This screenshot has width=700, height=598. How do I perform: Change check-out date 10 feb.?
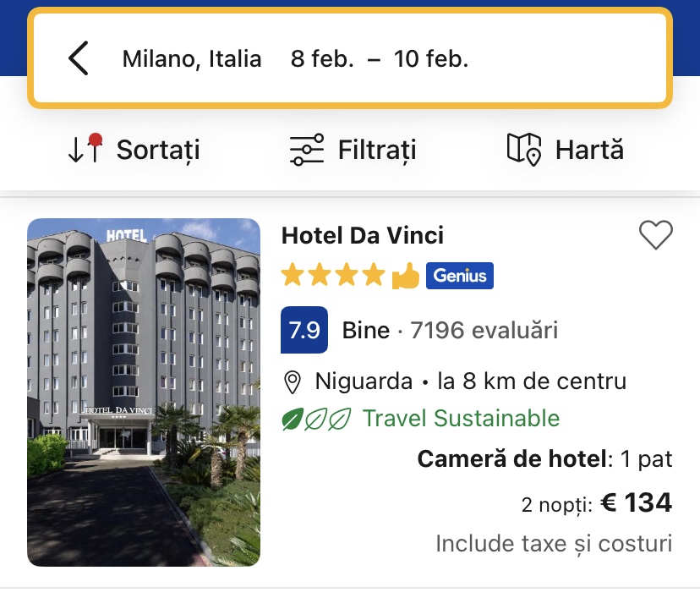tap(430, 58)
